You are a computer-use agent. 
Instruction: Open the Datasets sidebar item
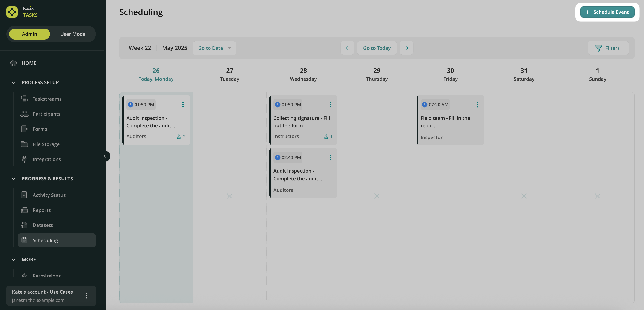point(43,225)
